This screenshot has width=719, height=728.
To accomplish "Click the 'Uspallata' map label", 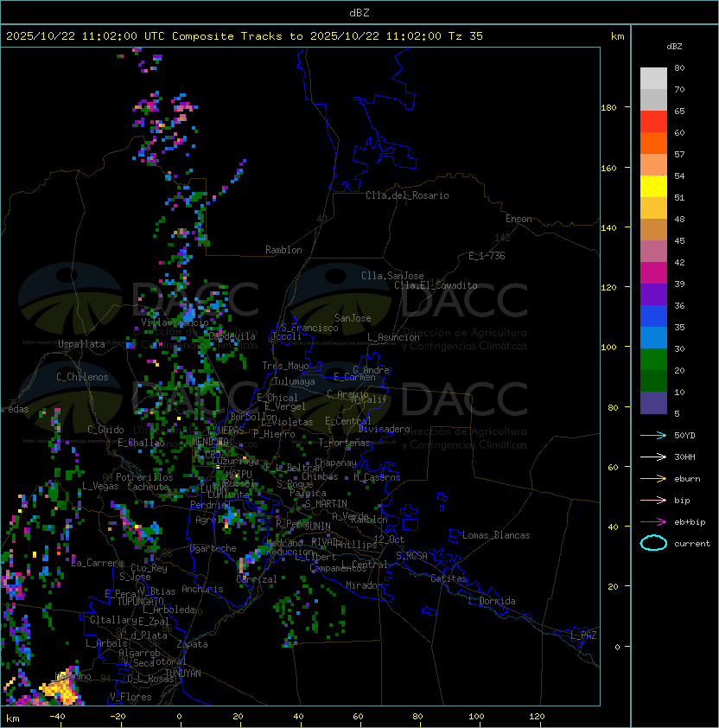I will point(81,344).
